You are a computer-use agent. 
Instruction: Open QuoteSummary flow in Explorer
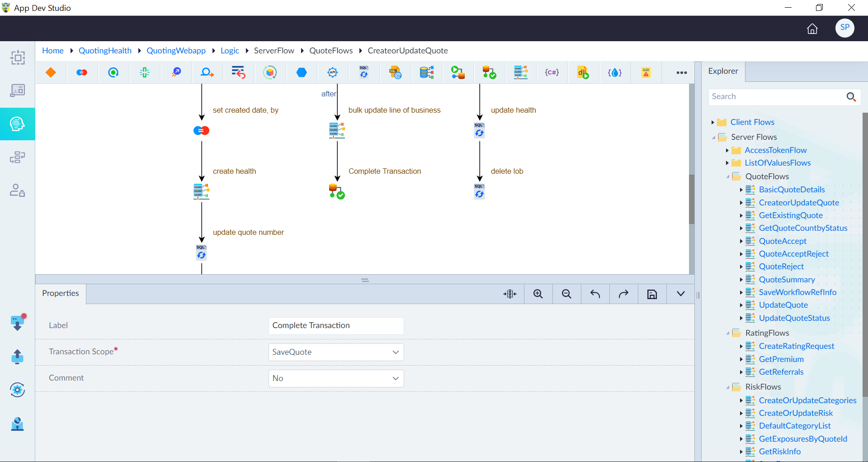pyautogui.click(x=787, y=280)
